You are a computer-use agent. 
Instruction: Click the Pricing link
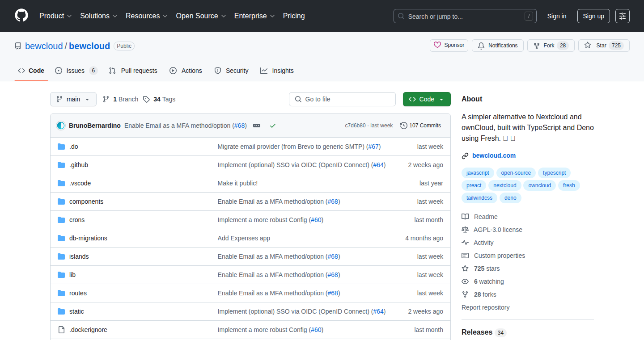coord(294,16)
